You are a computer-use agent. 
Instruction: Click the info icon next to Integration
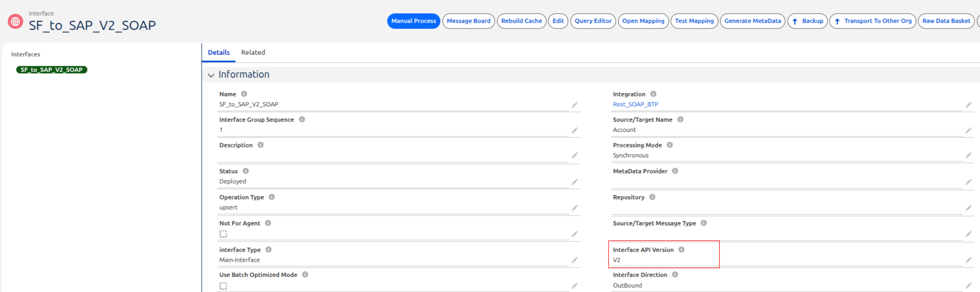(x=653, y=94)
